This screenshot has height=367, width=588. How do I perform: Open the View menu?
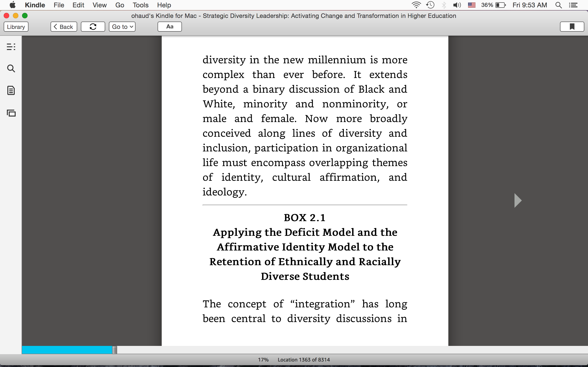(99, 5)
